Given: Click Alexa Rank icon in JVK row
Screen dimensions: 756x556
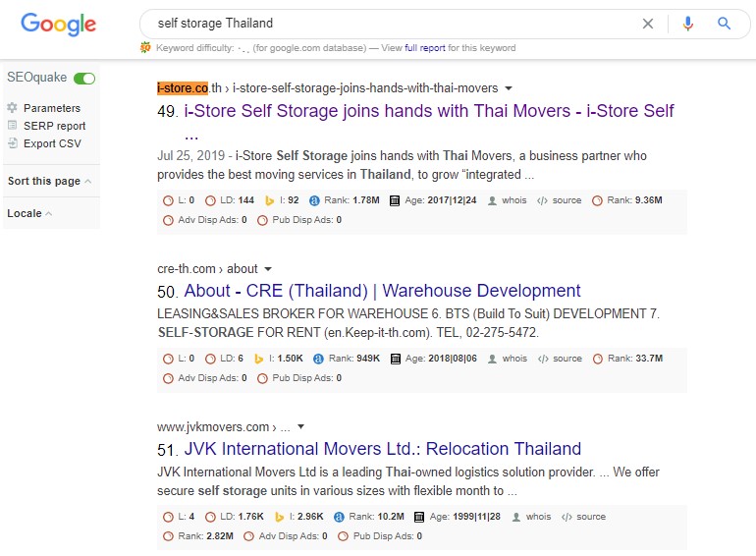Looking at the screenshot, I should pyautogui.click(x=339, y=517).
